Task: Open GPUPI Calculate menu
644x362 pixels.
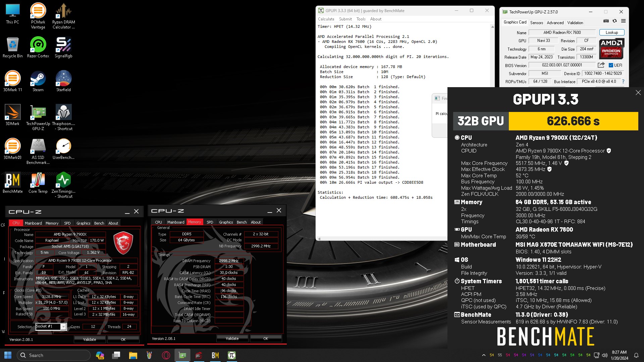Action: point(326,19)
